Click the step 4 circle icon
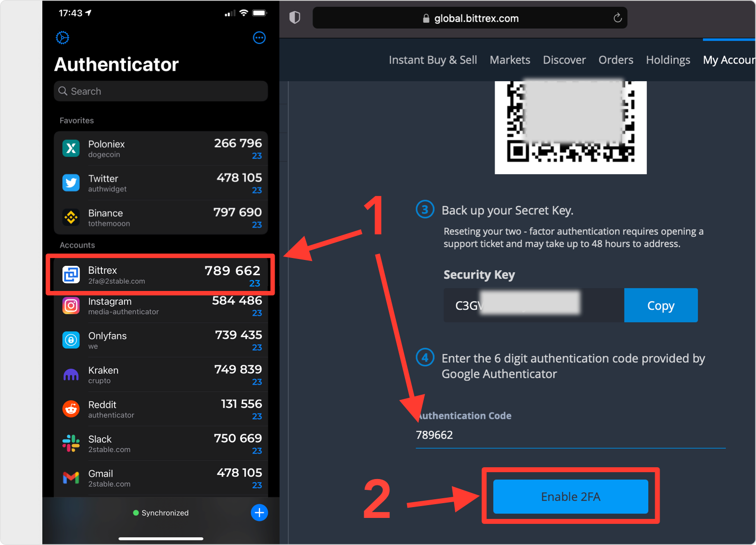 pos(425,357)
